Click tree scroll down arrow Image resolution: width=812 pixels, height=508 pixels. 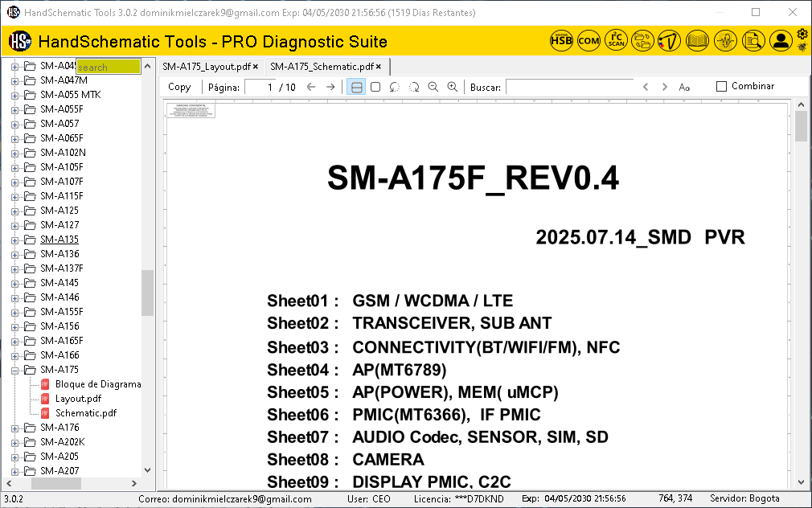[x=148, y=470]
